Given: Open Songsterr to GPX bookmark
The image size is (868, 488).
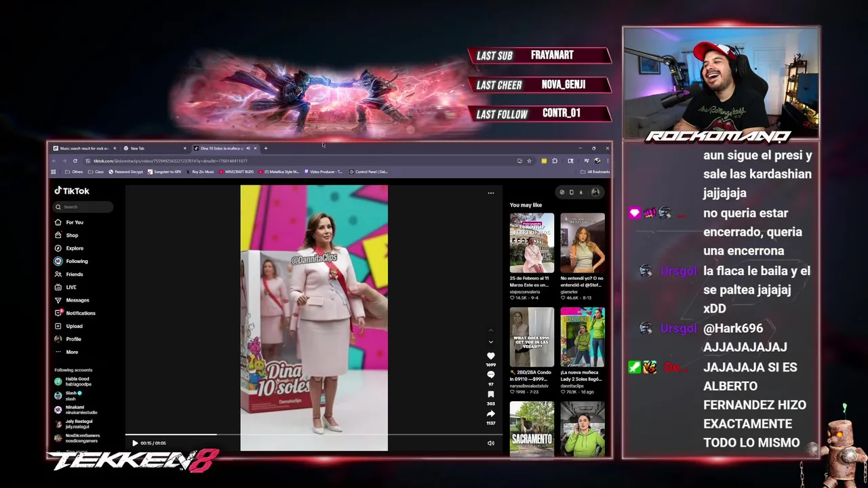Looking at the screenshot, I should (x=165, y=172).
